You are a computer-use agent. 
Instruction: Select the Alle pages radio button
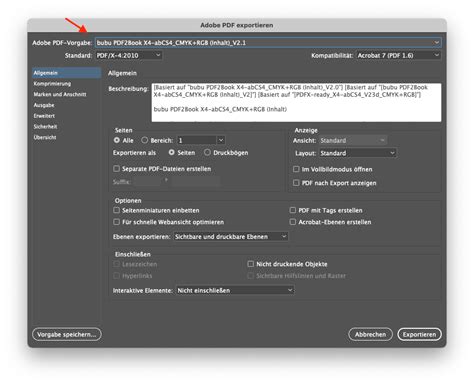click(117, 140)
